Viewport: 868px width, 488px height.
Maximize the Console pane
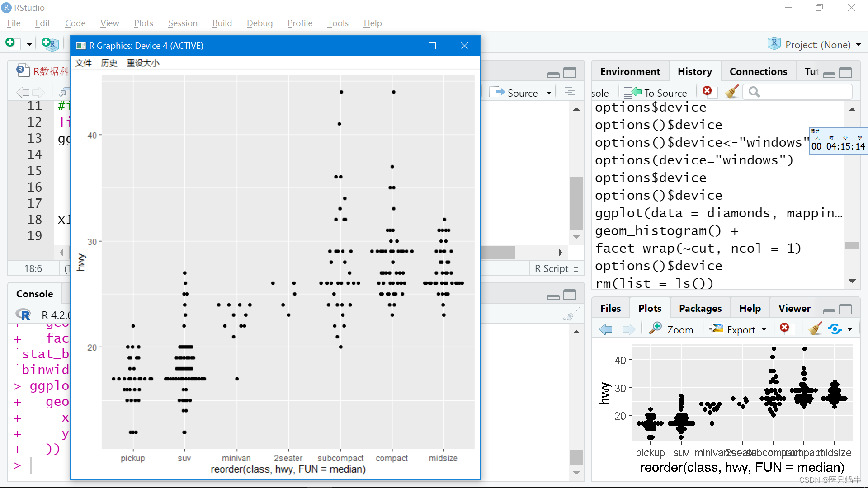tap(570, 295)
